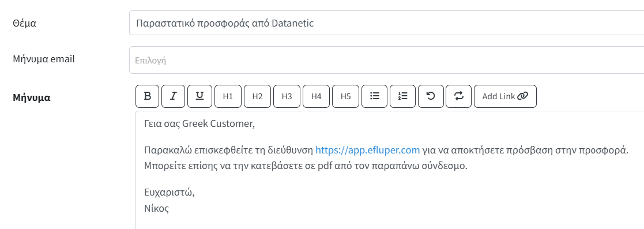The width and height of the screenshot is (644, 229).
Task: Underline text with the U button
Action: pos(199,96)
